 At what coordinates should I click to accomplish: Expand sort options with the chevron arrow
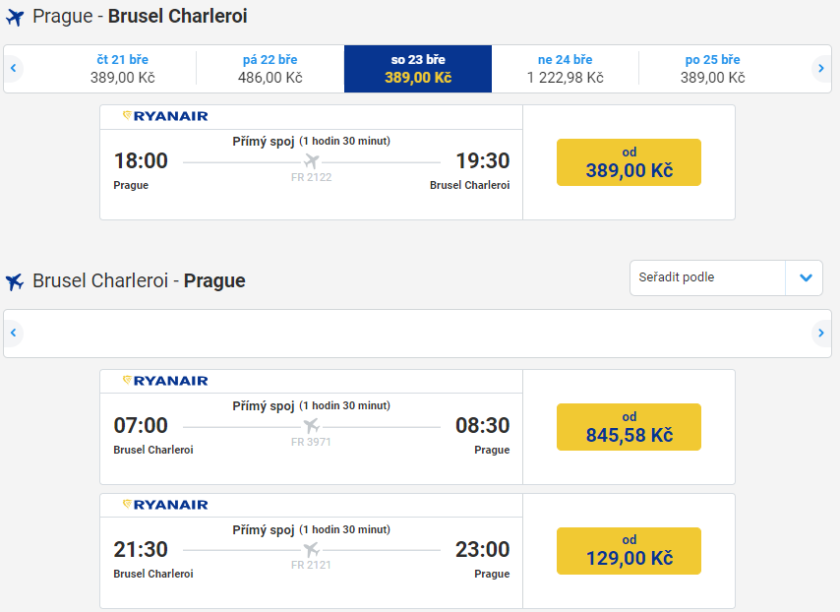click(x=805, y=277)
